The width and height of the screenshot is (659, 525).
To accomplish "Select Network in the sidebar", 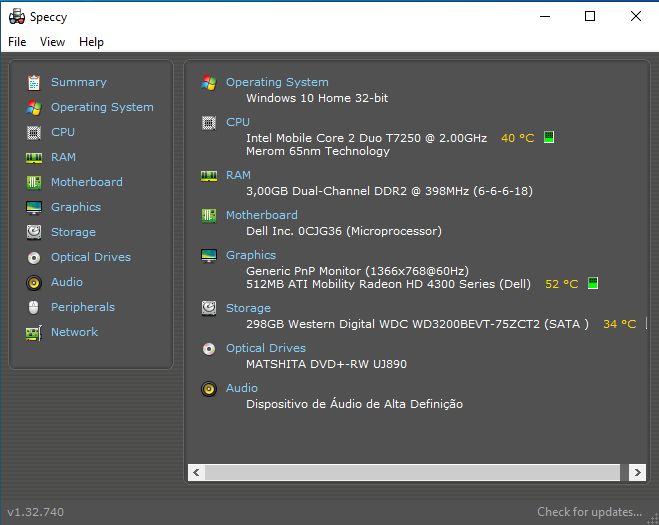I will (74, 332).
